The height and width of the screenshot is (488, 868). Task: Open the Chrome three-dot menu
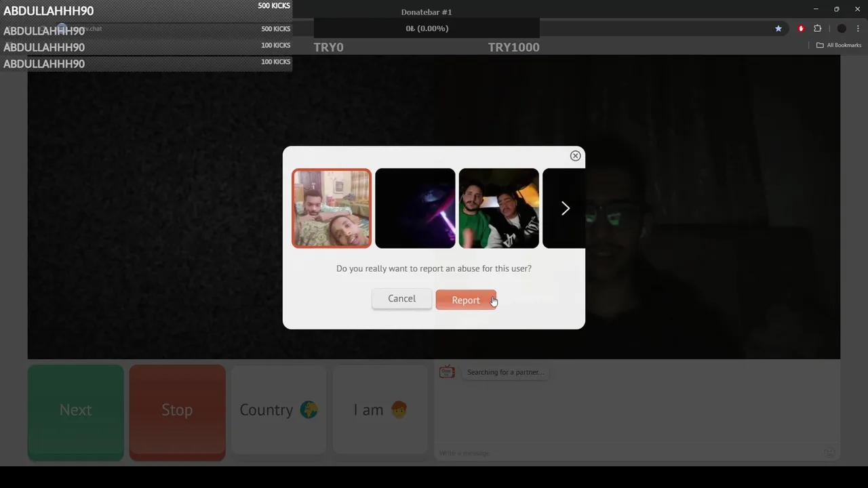click(859, 28)
